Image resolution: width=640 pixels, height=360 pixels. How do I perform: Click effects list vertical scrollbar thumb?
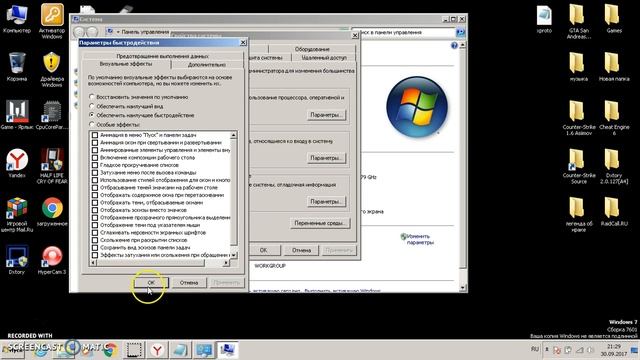tap(233, 192)
